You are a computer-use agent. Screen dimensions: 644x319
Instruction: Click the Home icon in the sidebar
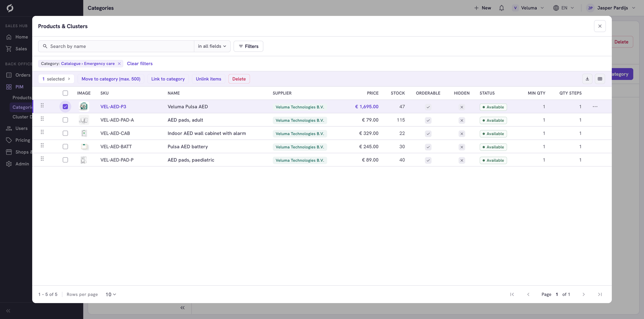click(9, 37)
